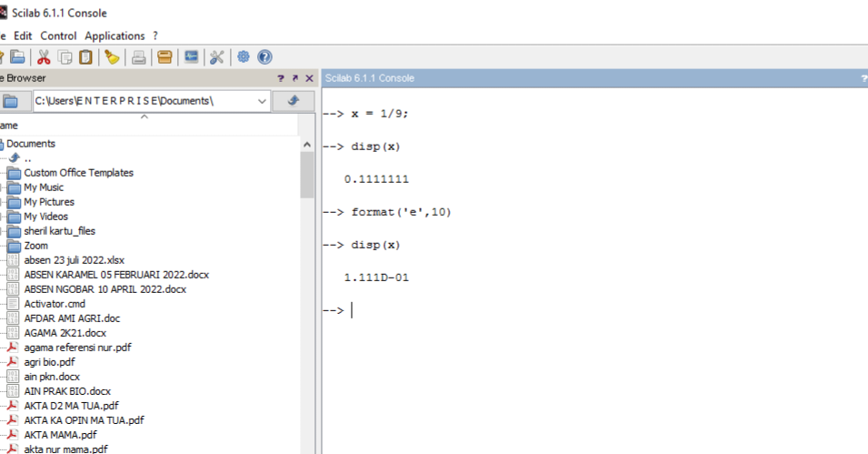Click the path field showing Documents
The width and height of the screenshot is (868, 454).
pyautogui.click(x=144, y=101)
